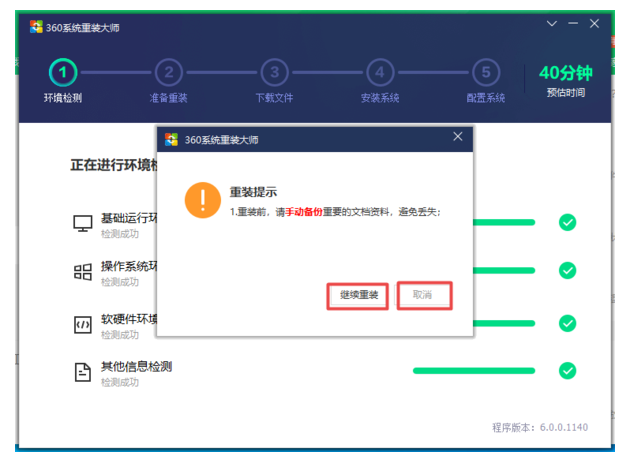Click the orange exclamation warning icon
The width and height of the screenshot is (637, 462).
pyautogui.click(x=202, y=200)
